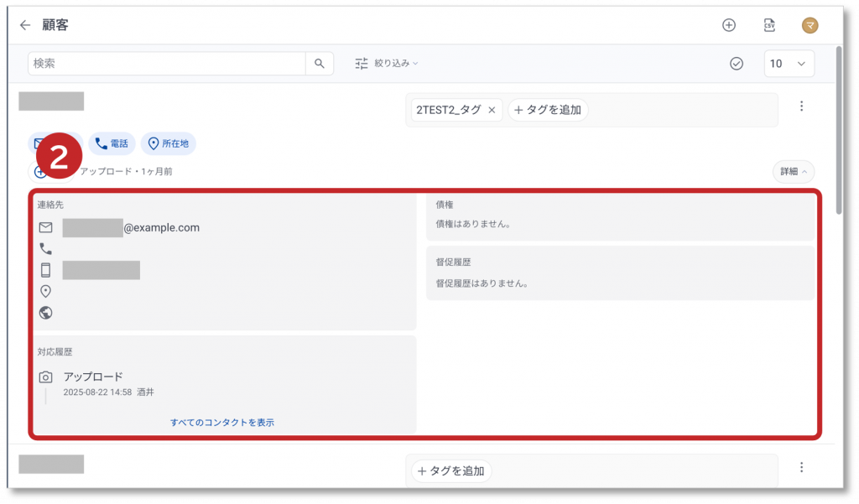The width and height of the screenshot is (859, 504).
Task: Click into the 検索 search field
Action: point(166,64)
